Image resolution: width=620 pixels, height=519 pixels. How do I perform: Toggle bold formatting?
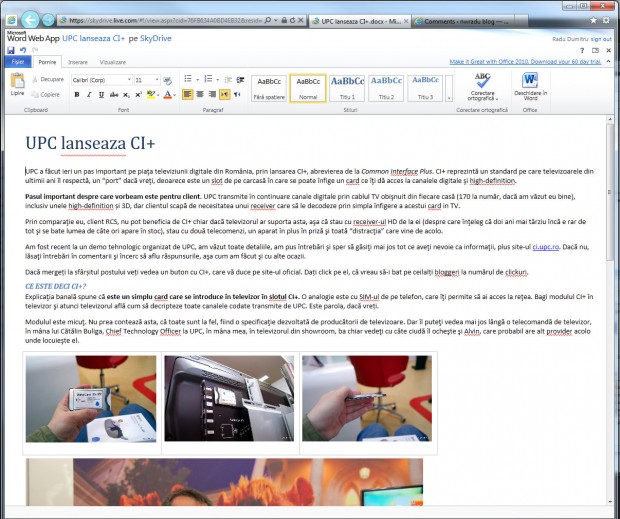pyautogui.click(x=77, y=94)
